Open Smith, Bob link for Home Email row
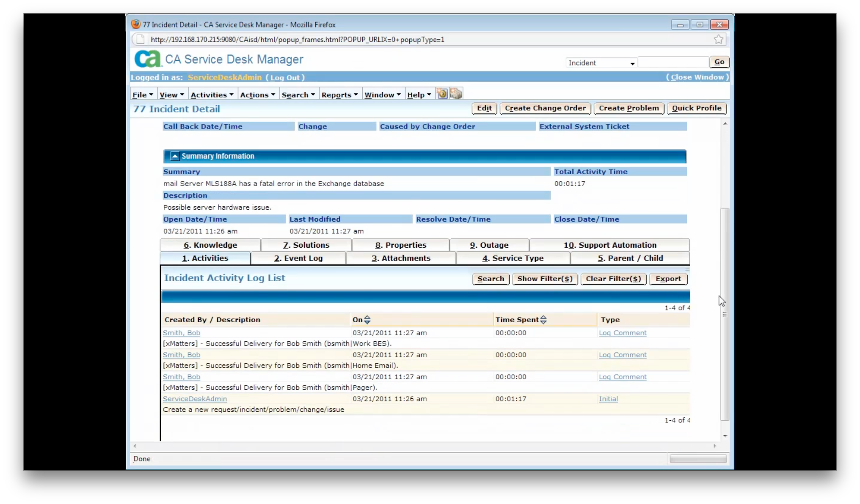 tap(182, 355)
